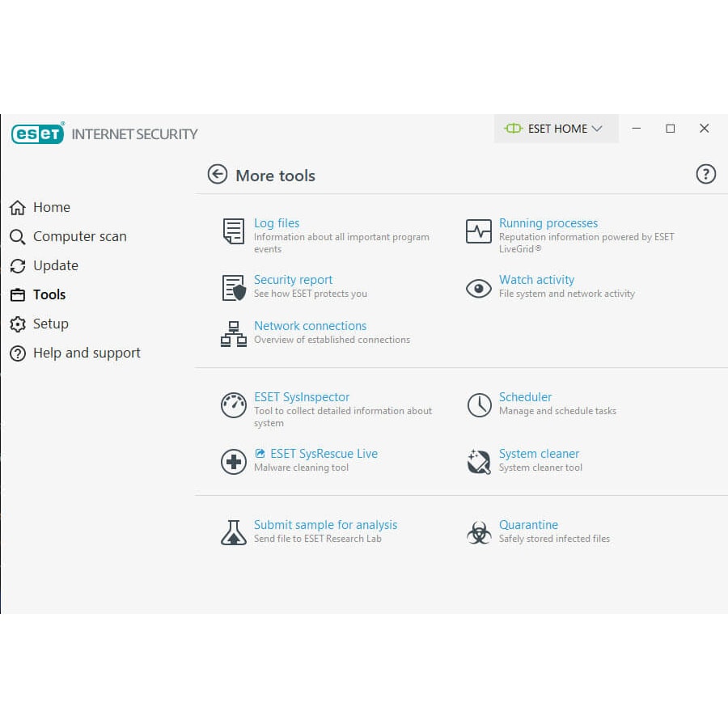Click the Watch activity eye icon
The image size is (728, 728).
[x=479, y=288]
